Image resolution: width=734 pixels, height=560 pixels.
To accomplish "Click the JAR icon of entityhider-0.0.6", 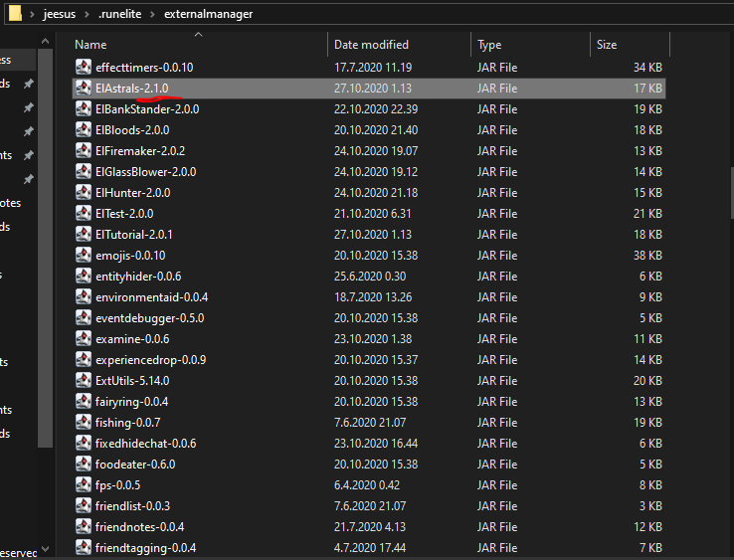I will [x=84, y=277].
